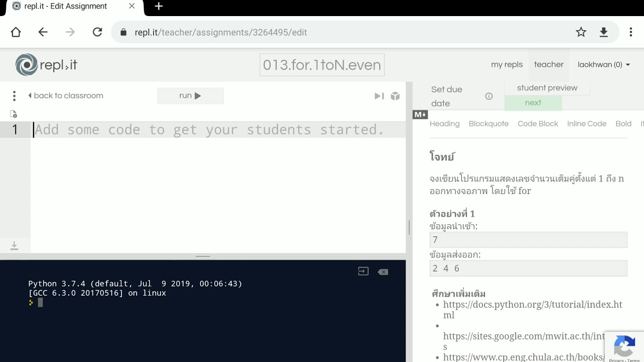Screen dimensions: 644x362
Task: Open the docs.python.org tutorial link
Action: [x=532, y=310]
